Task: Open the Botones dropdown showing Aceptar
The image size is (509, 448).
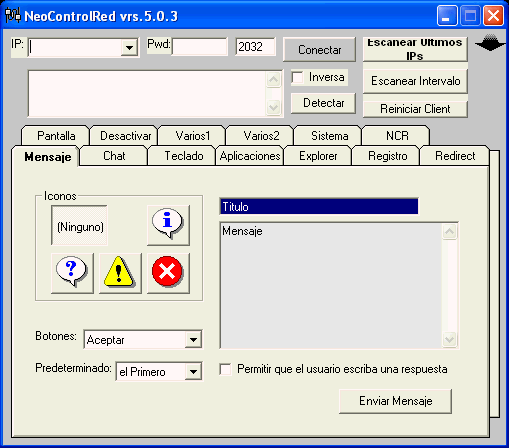Action: 194,340
